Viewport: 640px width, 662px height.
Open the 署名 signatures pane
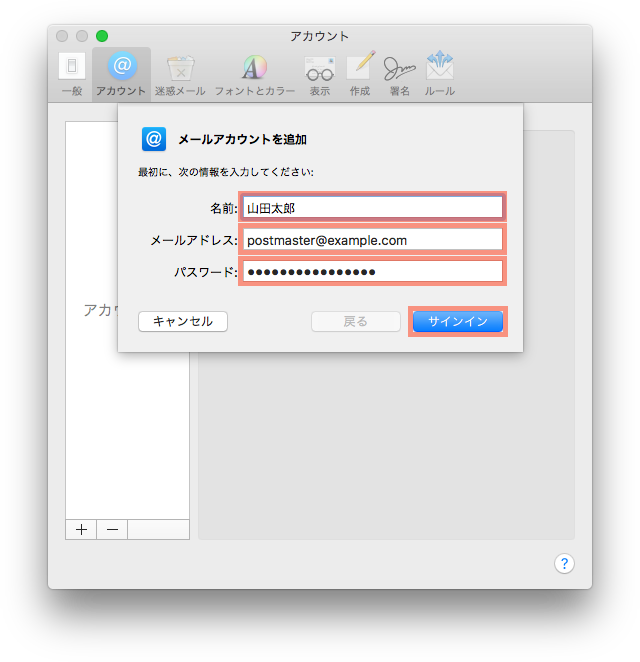tap(399, 74)
